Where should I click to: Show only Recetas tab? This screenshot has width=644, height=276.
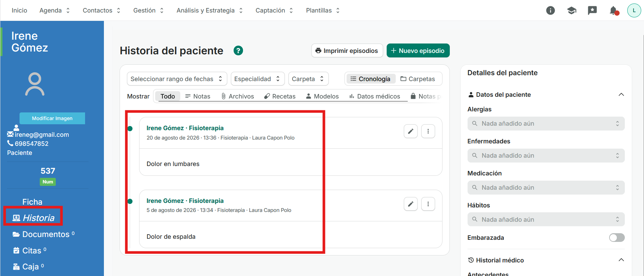pos(280,96)
